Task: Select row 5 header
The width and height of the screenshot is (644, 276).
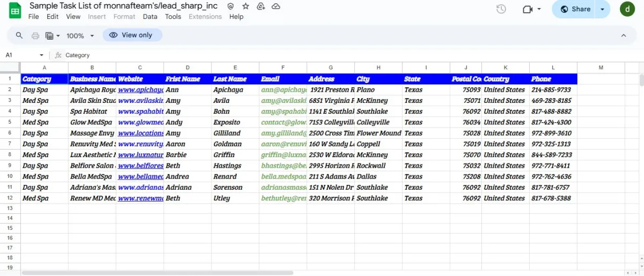Action: coord(10,122)
